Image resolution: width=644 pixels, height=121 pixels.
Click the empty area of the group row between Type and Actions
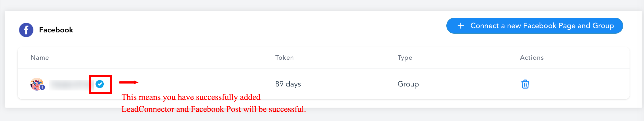(468, 84)
